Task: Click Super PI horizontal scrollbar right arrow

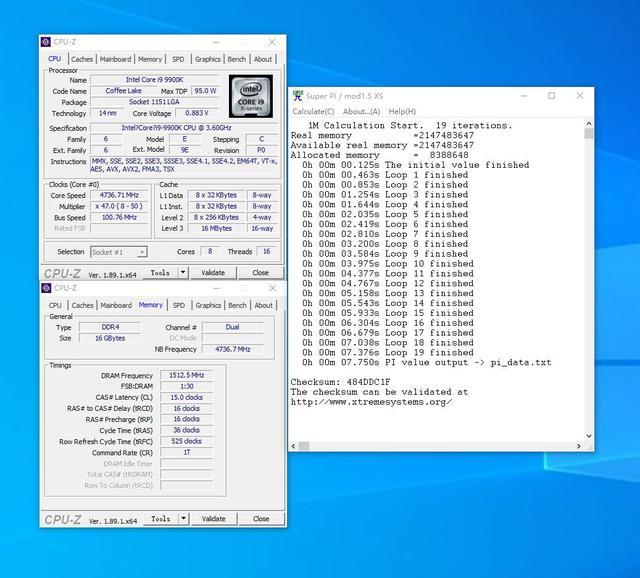Action: 579,446
